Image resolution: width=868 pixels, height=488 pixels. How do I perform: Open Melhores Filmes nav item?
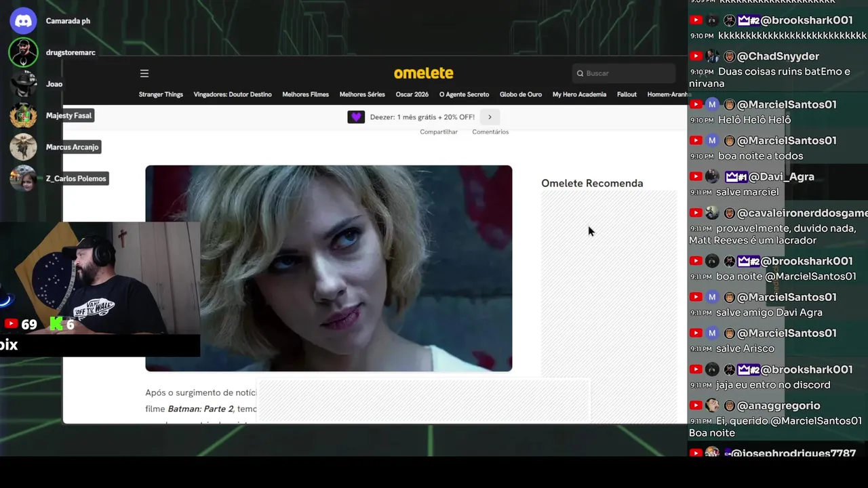click(x=305, y=94)
